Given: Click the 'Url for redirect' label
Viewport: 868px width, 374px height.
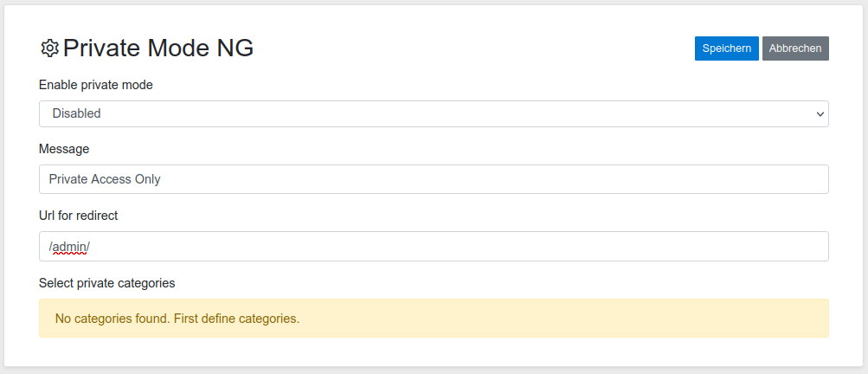Looking at the screenshot, I should 78,216.
